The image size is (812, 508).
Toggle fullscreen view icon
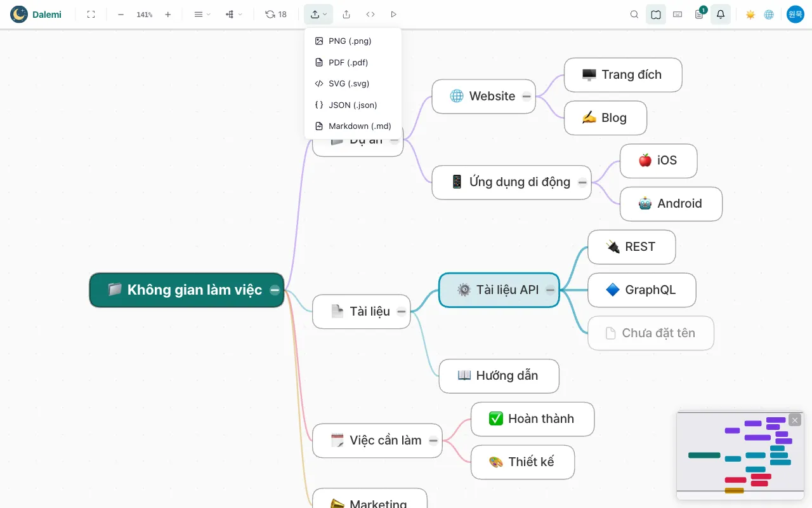(x=91, y=14)
